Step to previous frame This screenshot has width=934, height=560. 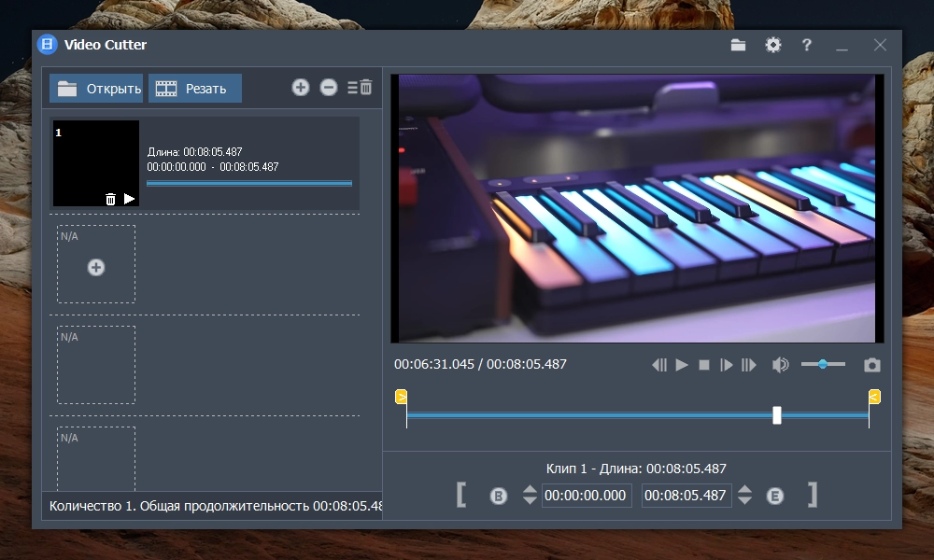(x=659, y=365)
